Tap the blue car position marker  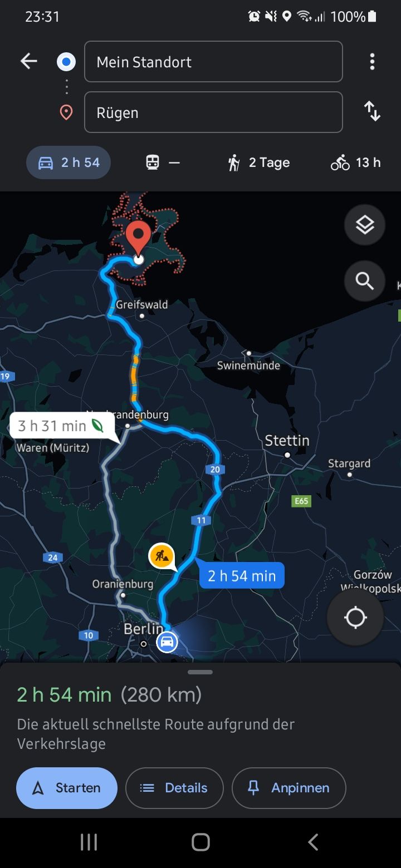[167, 642]
